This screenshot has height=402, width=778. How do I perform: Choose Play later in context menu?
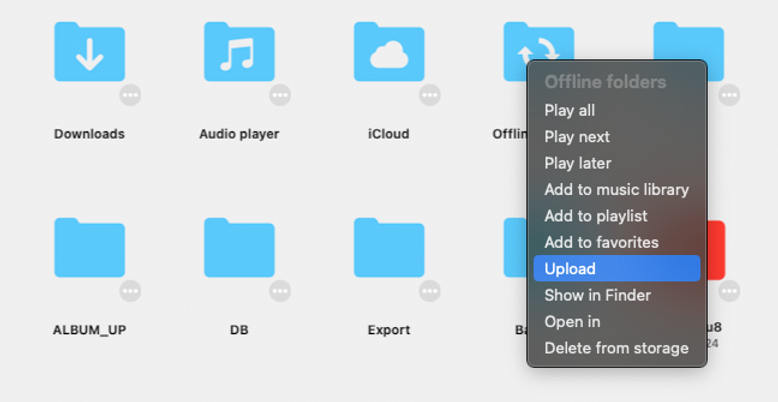(x=617, y=163)
